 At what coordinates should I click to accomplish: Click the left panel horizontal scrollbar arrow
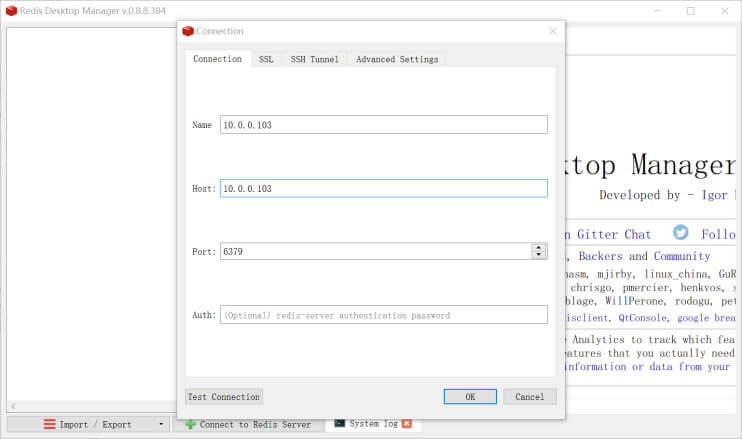click(13, 406)
